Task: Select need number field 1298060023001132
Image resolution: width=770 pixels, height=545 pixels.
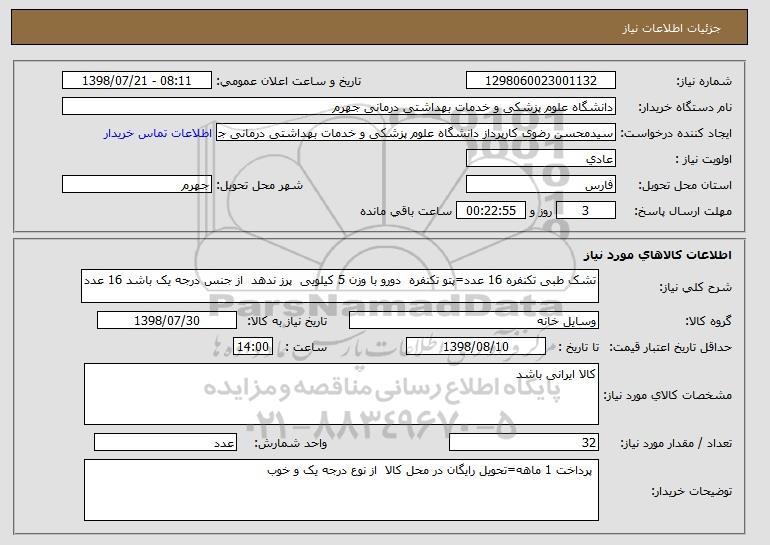Action: coord(541,81)
